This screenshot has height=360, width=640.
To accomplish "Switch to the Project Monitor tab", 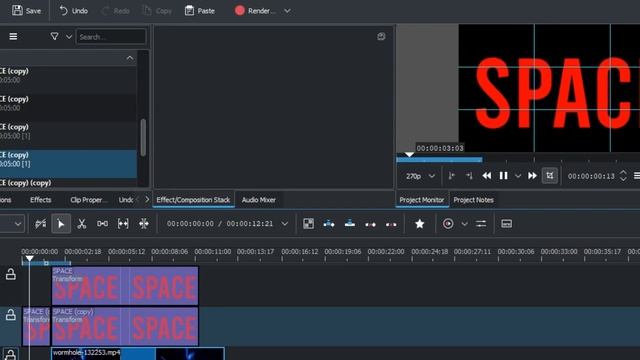I will tap(422, 200).
